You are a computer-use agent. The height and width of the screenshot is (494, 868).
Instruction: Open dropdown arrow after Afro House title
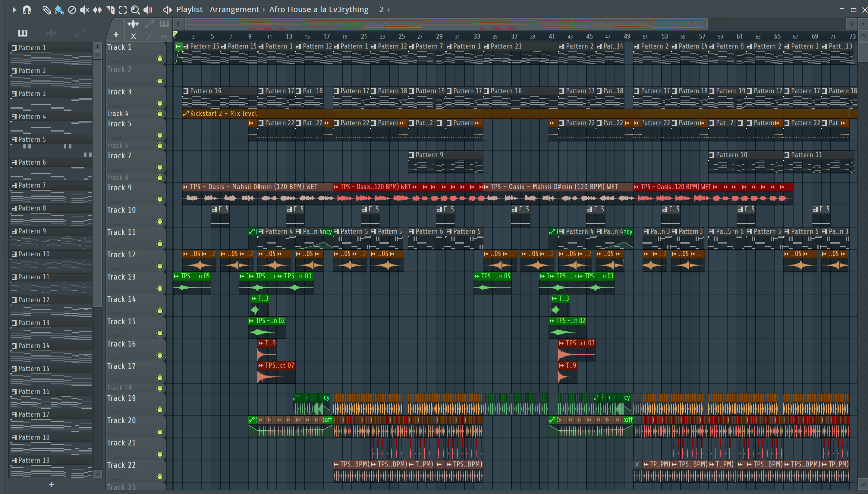click(389, 10)
